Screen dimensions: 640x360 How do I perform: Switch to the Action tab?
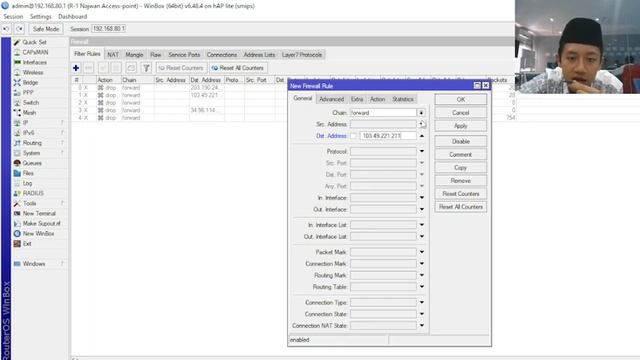377,99
